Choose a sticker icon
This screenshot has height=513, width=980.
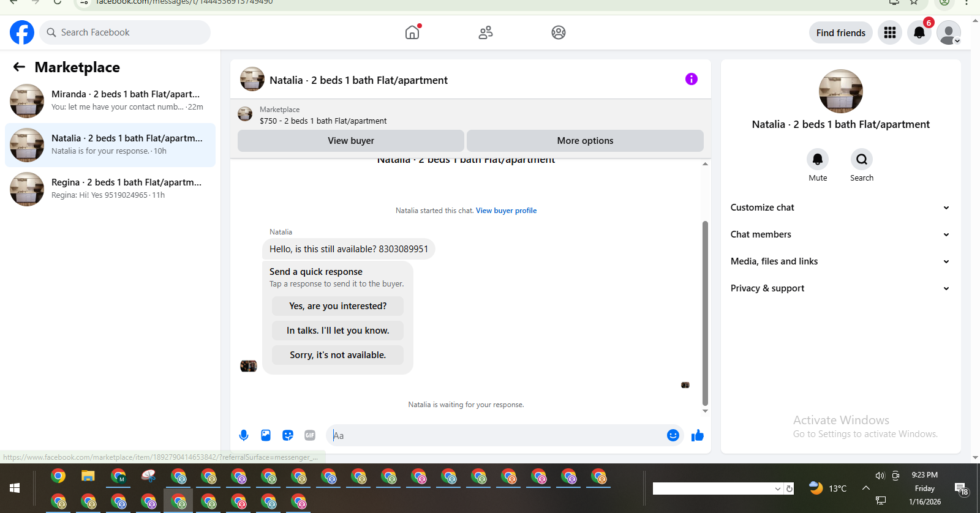[288, 435]
